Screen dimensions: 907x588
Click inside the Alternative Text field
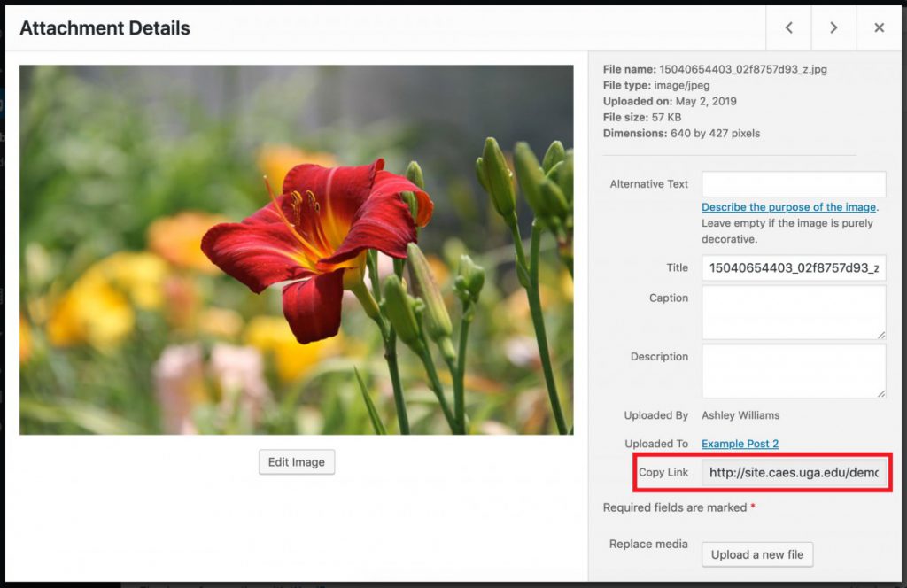tap(794, 184)
